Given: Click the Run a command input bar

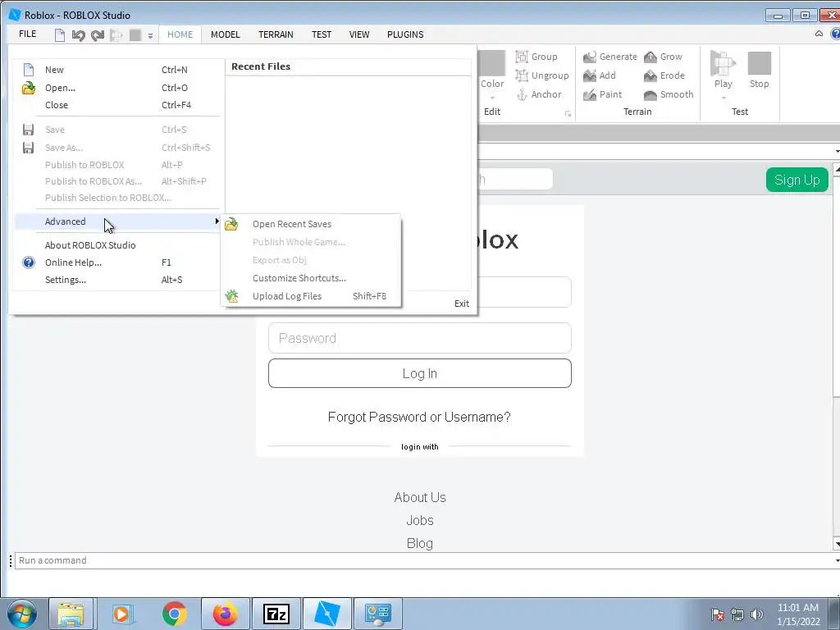Looking at the screenshot, I should coord(423,560).
